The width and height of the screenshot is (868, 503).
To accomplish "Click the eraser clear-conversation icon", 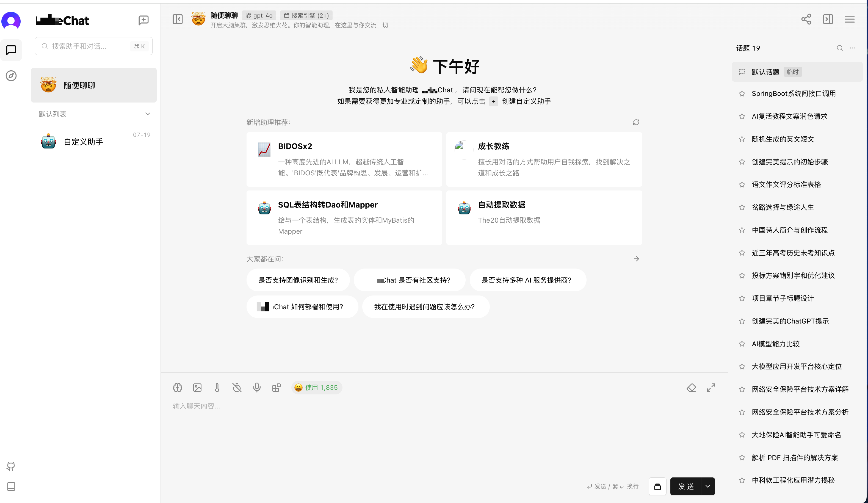I will (x=691, y=388).
